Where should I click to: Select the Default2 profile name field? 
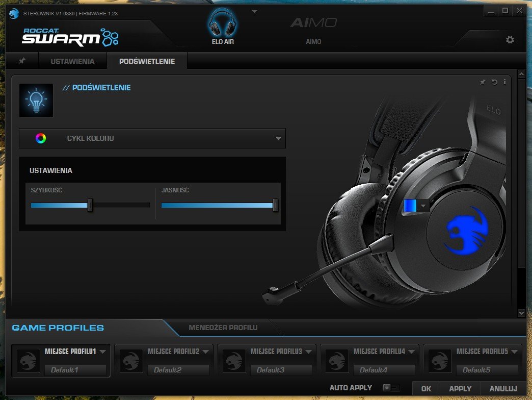coord(178,370)
